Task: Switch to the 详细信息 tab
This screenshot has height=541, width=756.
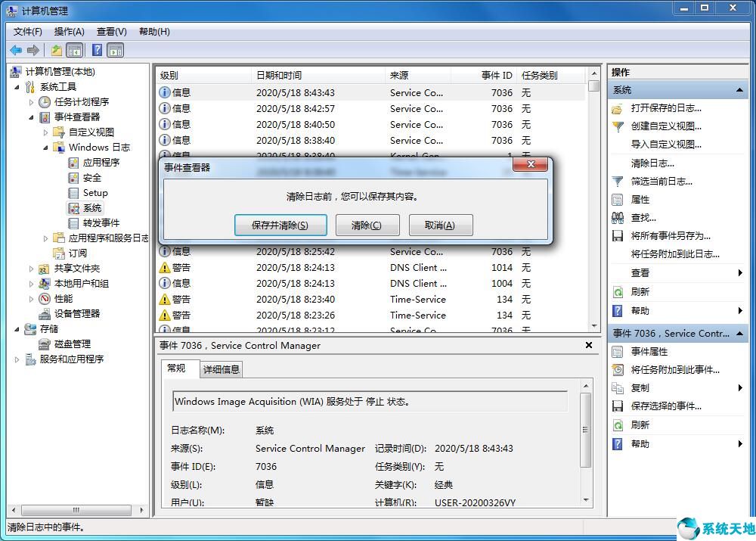Action: click(x=220, y=368)
